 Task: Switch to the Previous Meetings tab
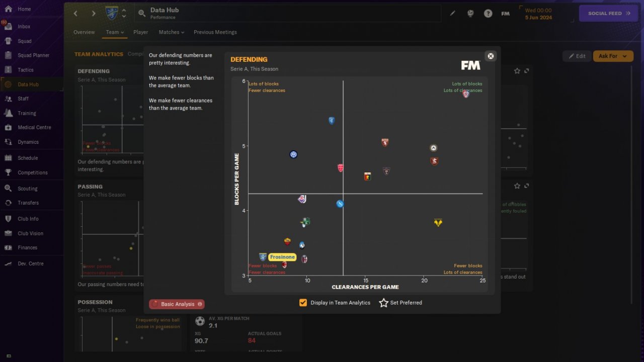tap(215, 32)
